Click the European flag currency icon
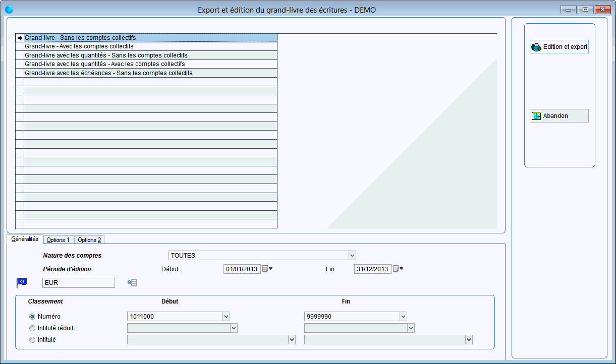 click(22, 283)
